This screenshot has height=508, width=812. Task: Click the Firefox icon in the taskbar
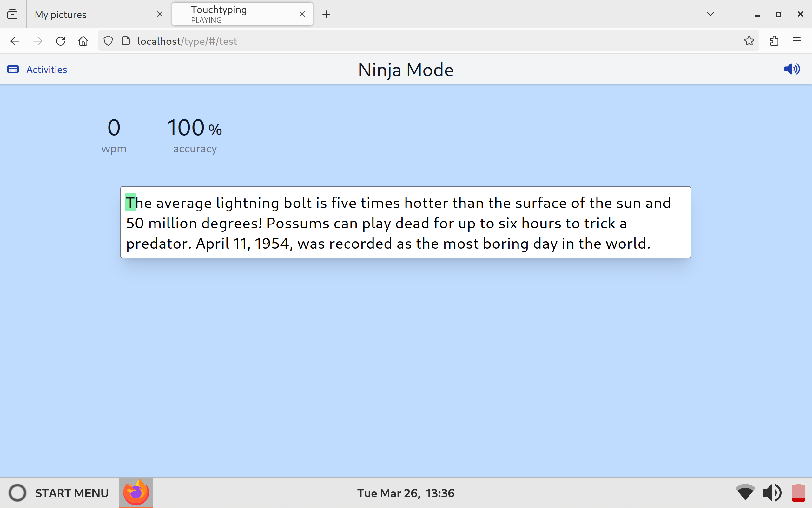point(136,492)
